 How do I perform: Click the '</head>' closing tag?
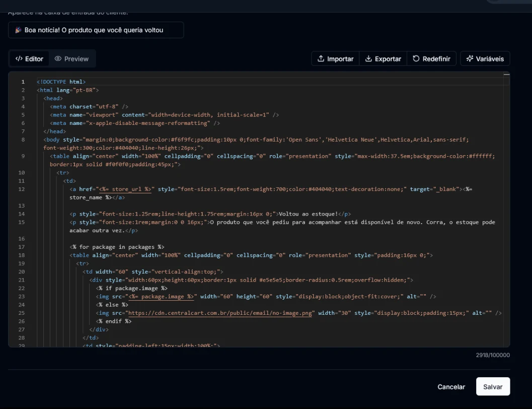pyautogui.click(x=54, y=131)
